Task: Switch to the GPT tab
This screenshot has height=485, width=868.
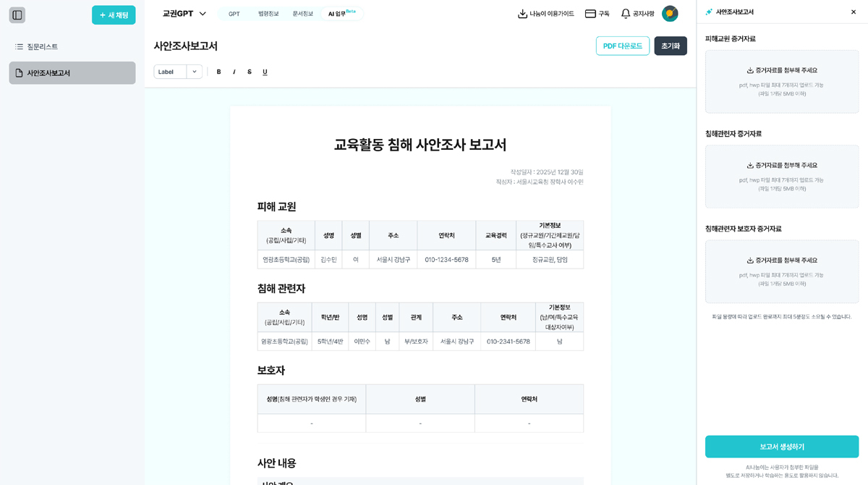Action: [x=233, y=13]
